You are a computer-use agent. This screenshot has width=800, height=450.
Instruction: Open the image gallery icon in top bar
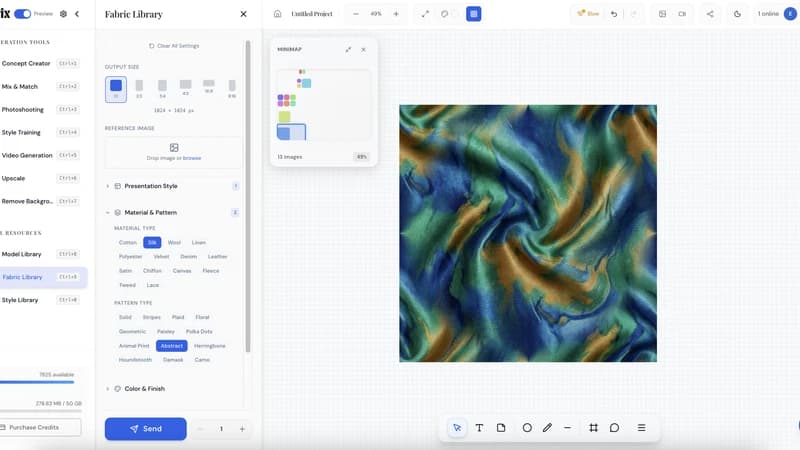(x=662, y=14)
